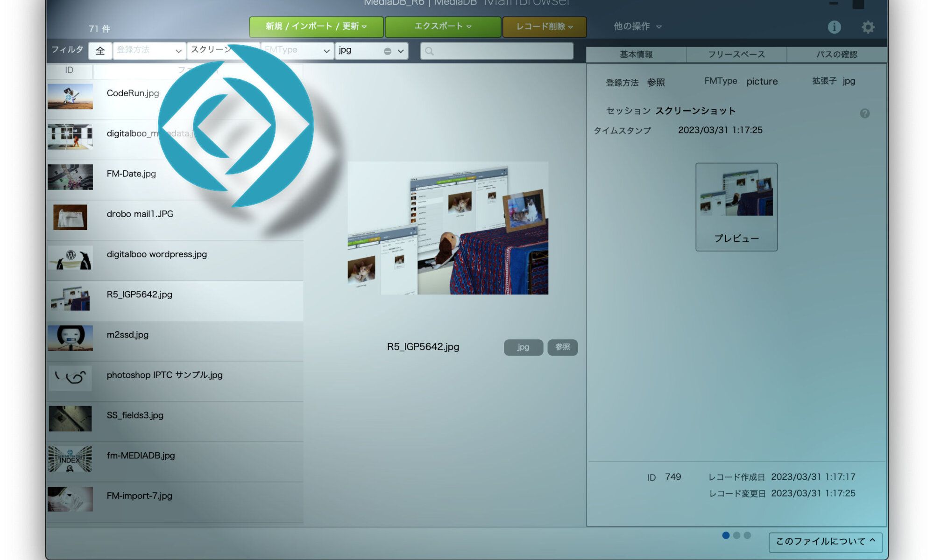Click the m2ssd.jpg file name
The width and height of the screenshot is (934, 560).
127,335
